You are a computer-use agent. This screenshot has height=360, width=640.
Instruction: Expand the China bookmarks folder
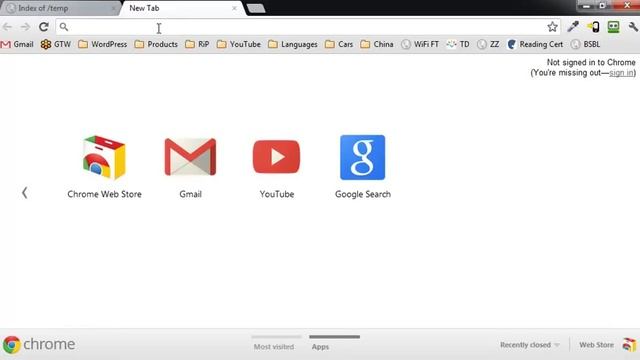(377, 44)
